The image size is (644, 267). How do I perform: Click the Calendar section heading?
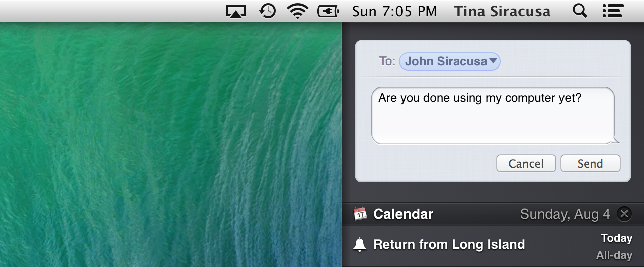click(403, 214)
